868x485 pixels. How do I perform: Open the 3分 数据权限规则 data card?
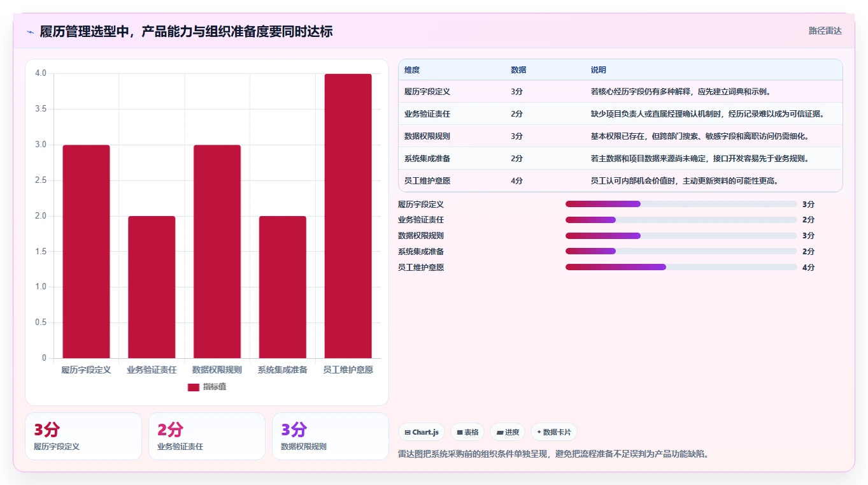pos(331,436)
